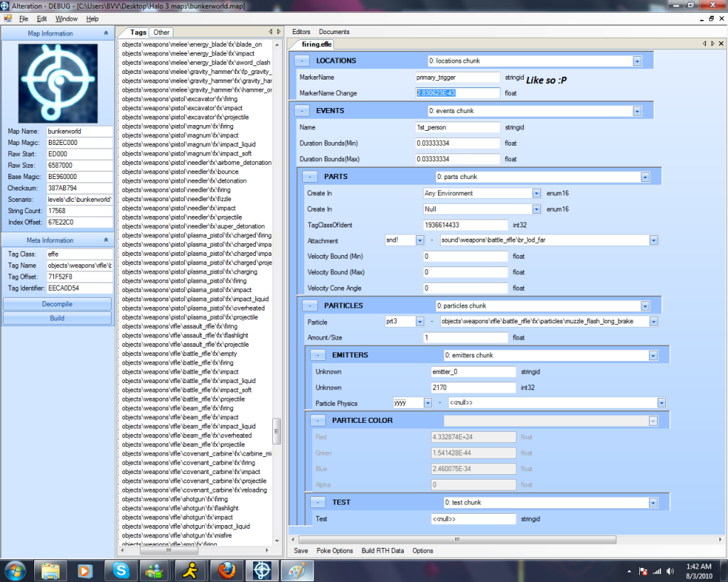The width and height of the screenshot is (728, 582).
Task: Click the MarkerName Change float field
Action: point(457,93)
